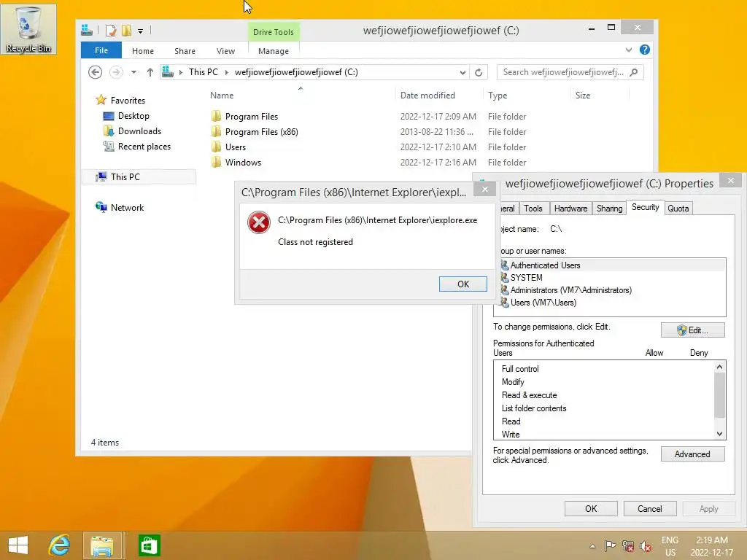
Task: Switch to the Tools tab in Properties
Action: coord(533,209)
